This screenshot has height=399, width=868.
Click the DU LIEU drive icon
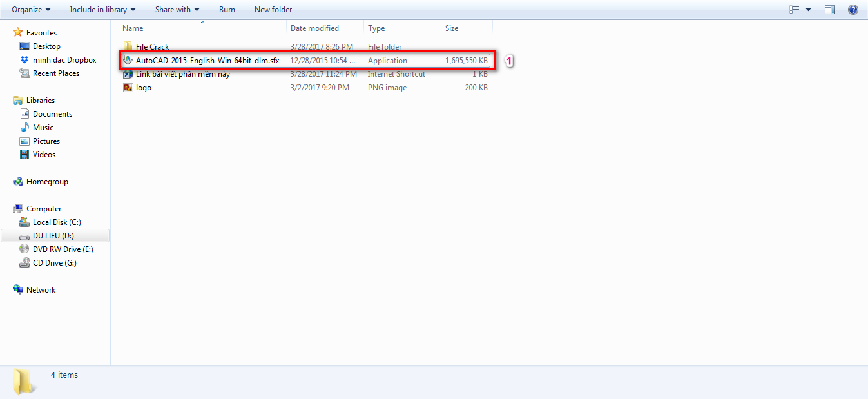[24, 236]
